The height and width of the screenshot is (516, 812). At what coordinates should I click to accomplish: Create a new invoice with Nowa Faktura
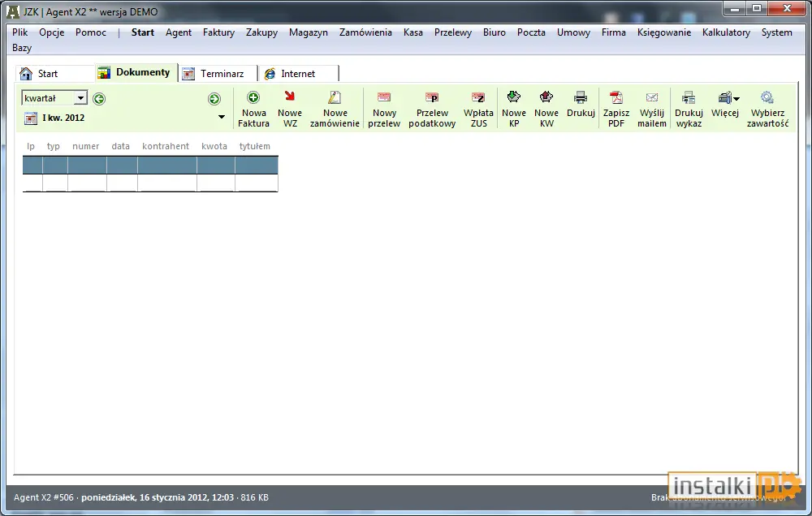point(253,110)
